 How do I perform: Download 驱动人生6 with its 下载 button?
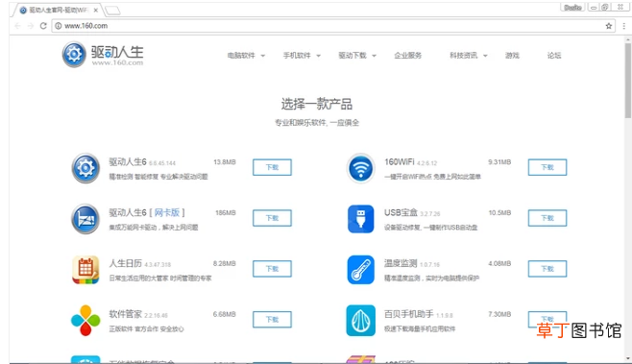pos(272,167)
